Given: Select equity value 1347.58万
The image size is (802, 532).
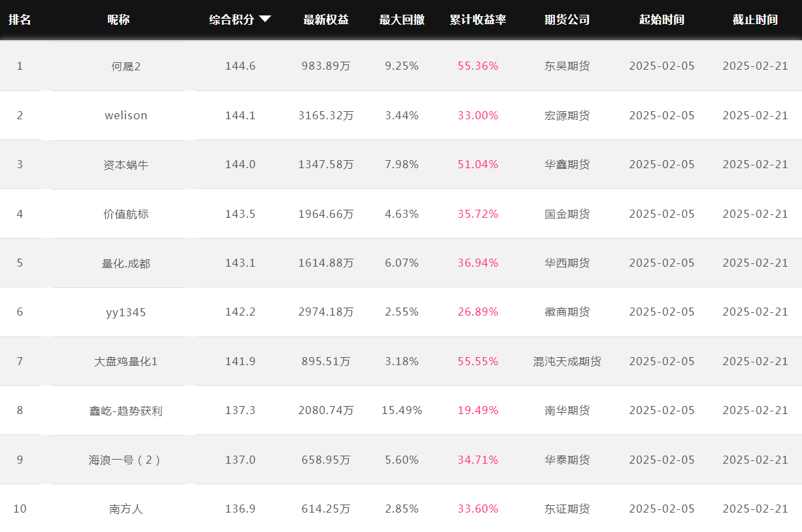Looking at the screenshot, I should [326, 164].
